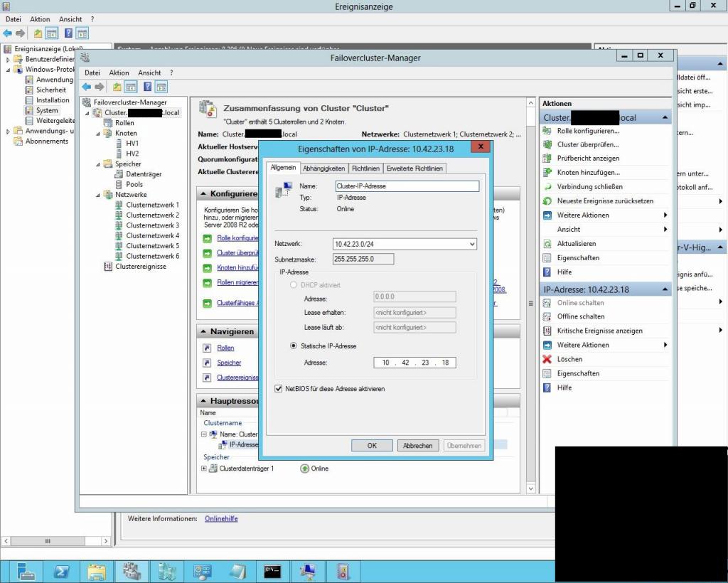Collapse the Navigieren section triangle
The height and width of the screenshot is (583, 728).
click(203, 331)
